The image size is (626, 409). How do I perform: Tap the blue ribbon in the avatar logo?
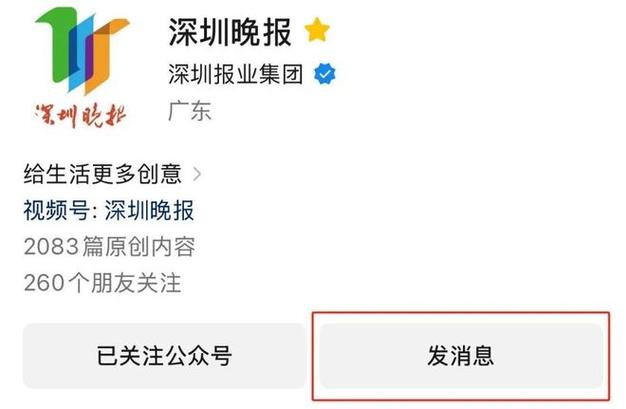82,52
